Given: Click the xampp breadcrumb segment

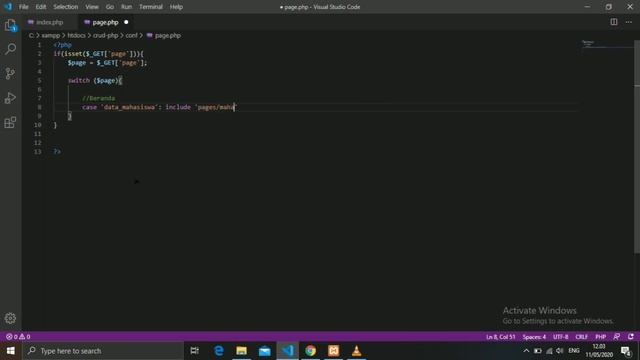Looking at the screenshot, I should tap(51, 36).
